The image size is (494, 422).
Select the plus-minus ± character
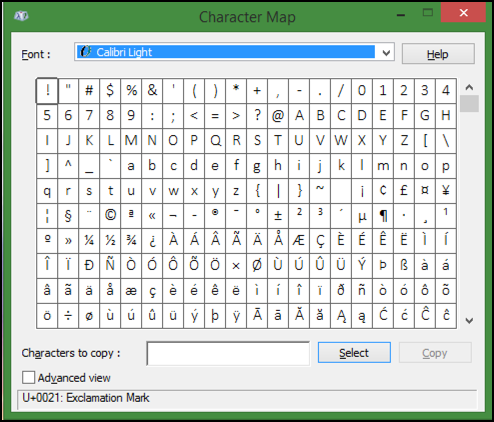278,216
